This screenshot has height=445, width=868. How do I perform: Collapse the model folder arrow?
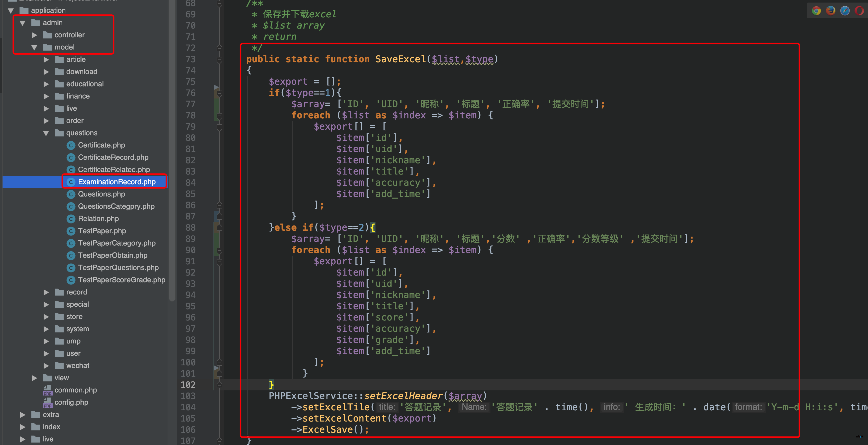coord(34,47)
